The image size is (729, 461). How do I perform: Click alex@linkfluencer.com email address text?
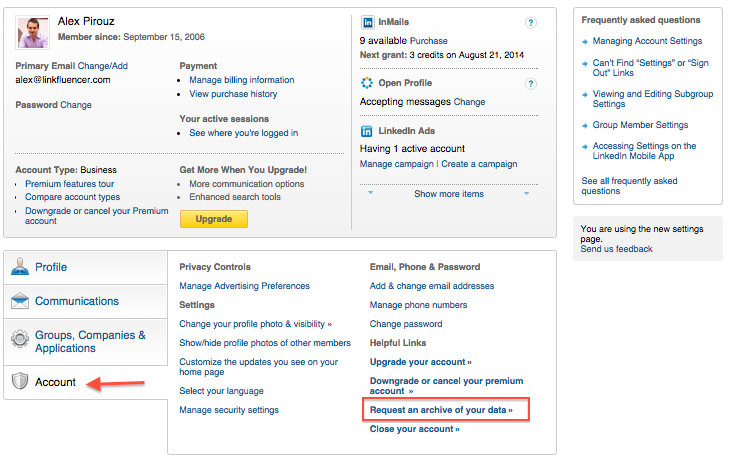pos(63,80)
